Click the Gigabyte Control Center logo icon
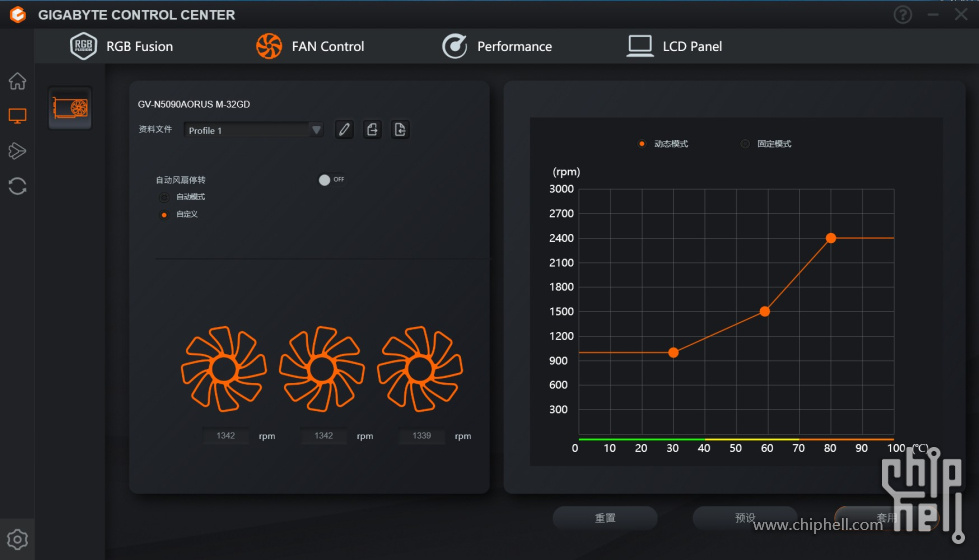This screenshot has height=560, width=979. [x=18, y=14]
